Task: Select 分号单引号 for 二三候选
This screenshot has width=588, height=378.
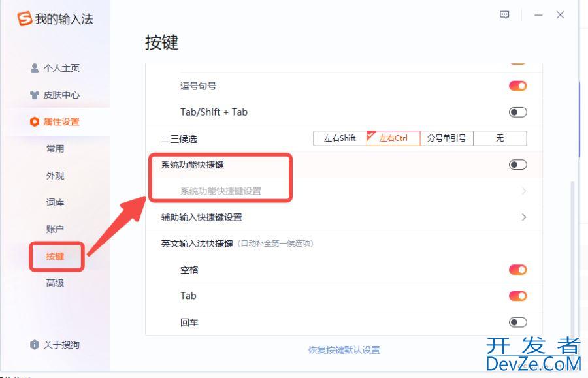Action: point(447,138)
